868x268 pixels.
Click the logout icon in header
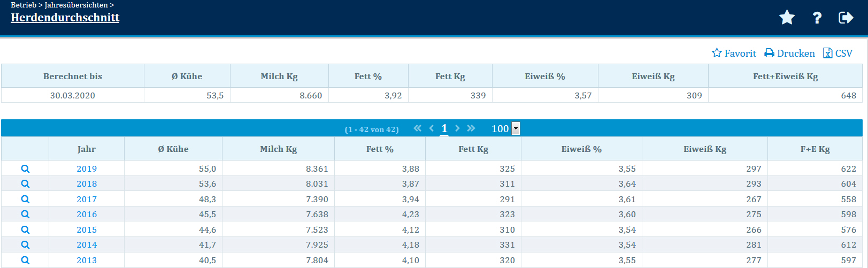(846, 18)
